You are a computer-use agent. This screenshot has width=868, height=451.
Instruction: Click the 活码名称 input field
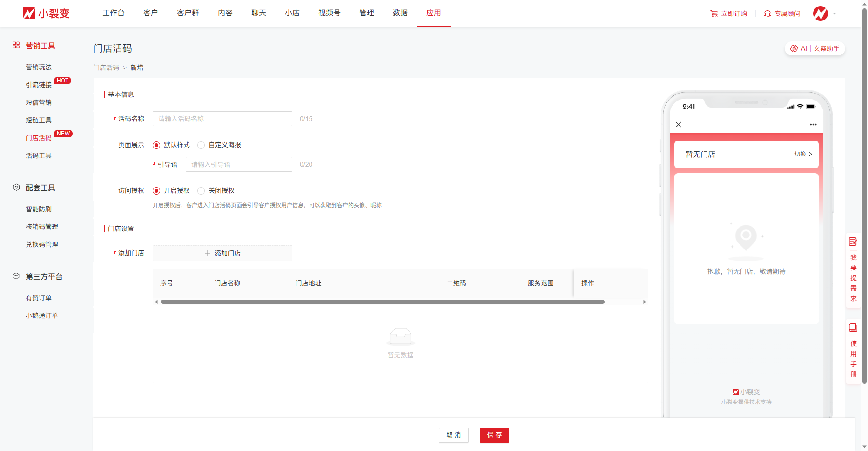click(x=222, y=119)
